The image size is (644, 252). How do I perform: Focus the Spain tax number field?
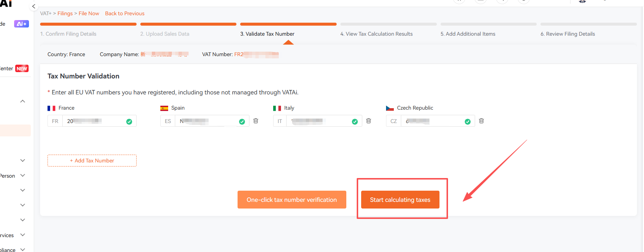(212, 121)
